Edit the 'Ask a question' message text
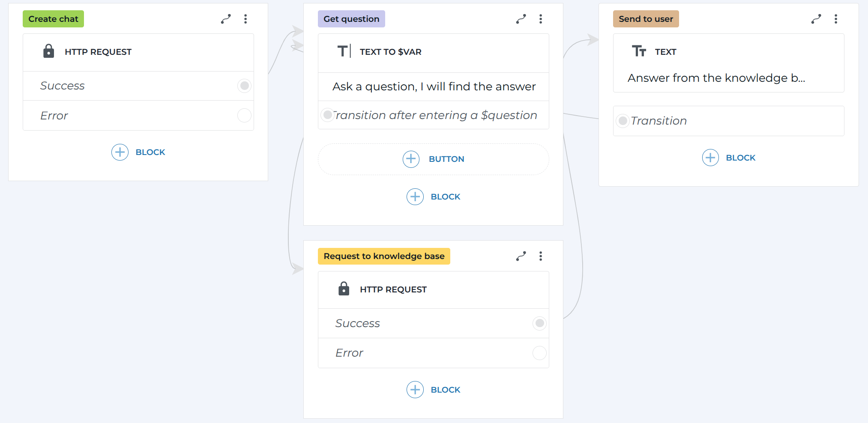 (434, 86)
